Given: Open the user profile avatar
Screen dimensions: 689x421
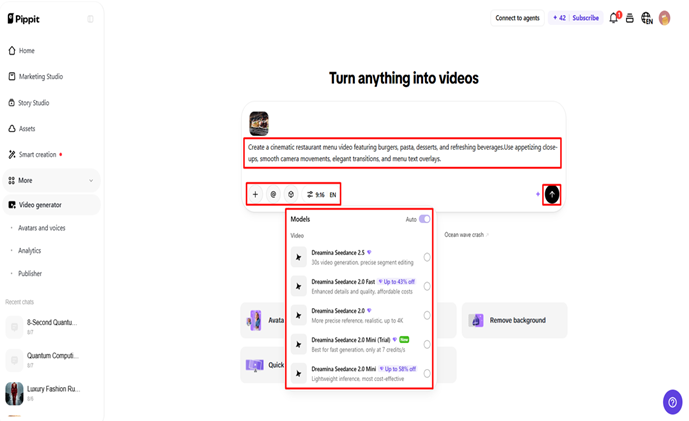Looking at the screenshot, I should coord(664,18).
